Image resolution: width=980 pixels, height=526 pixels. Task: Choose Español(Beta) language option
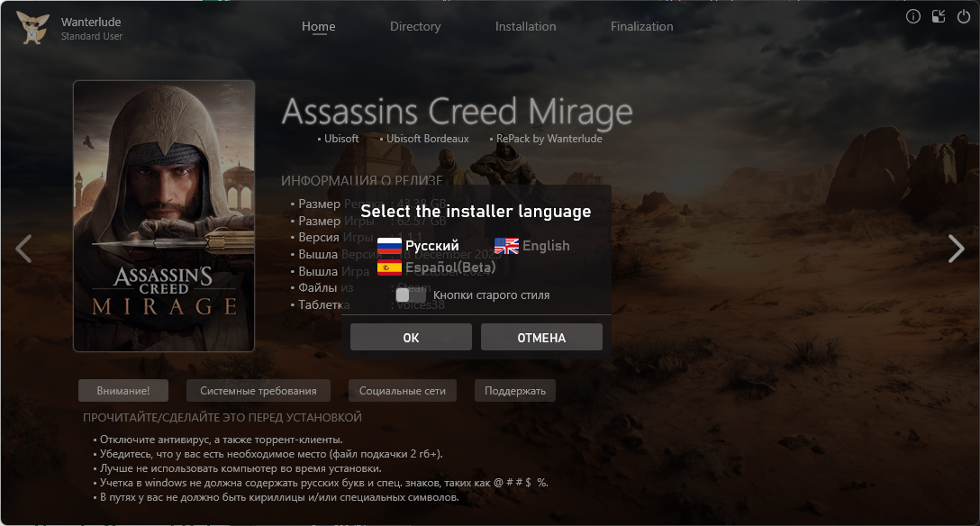450,268
